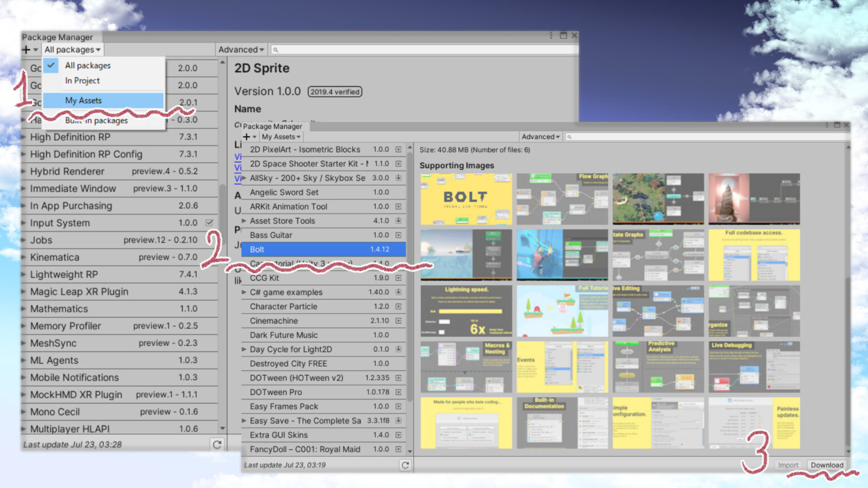Viewport: 868px width, 488px height.
Task: Click the refresh icon beside Last update 03:19
Action: tap(405, 465)
